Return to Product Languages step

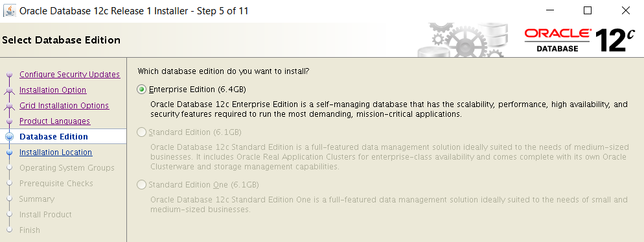[54, 121]
